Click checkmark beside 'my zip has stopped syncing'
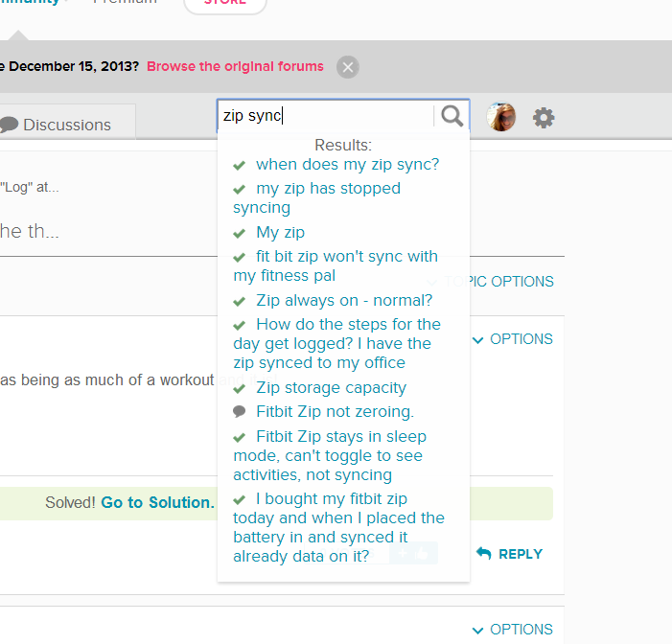 pos(239,190)
